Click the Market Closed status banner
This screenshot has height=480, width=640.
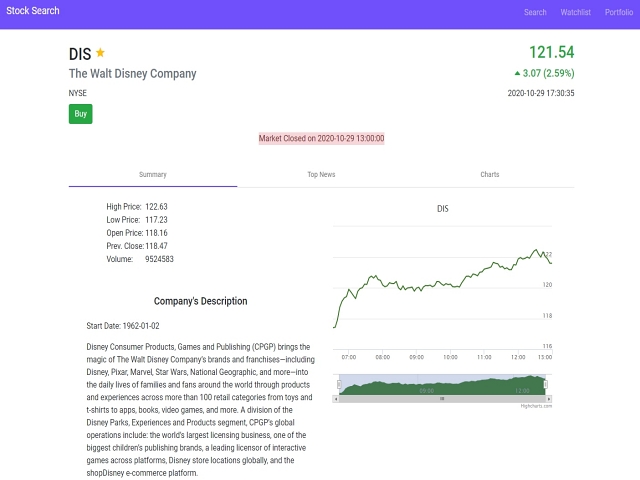point(321,138)
